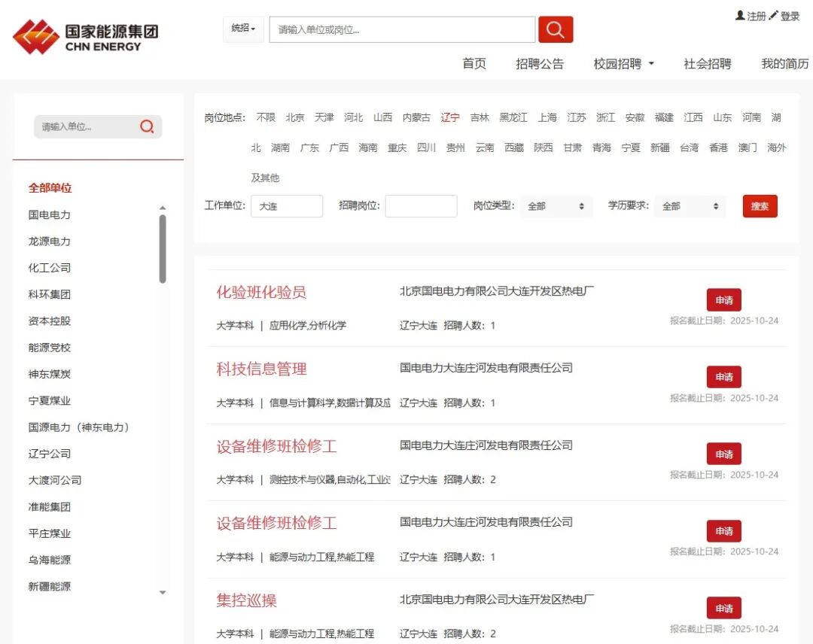The image size is (813, 644).
Task: Open the 科技信息管理 job posting
Action: click(x=261, y=369)
